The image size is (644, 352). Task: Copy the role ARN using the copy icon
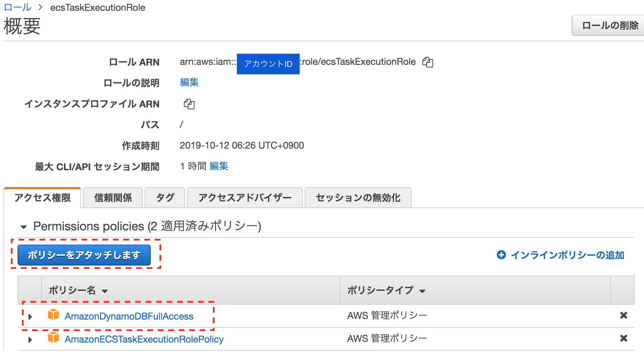tap(428, 62)
